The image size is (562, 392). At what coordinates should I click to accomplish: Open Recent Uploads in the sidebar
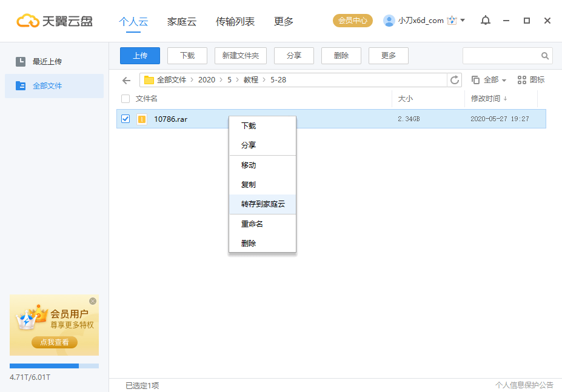[47, 61]
